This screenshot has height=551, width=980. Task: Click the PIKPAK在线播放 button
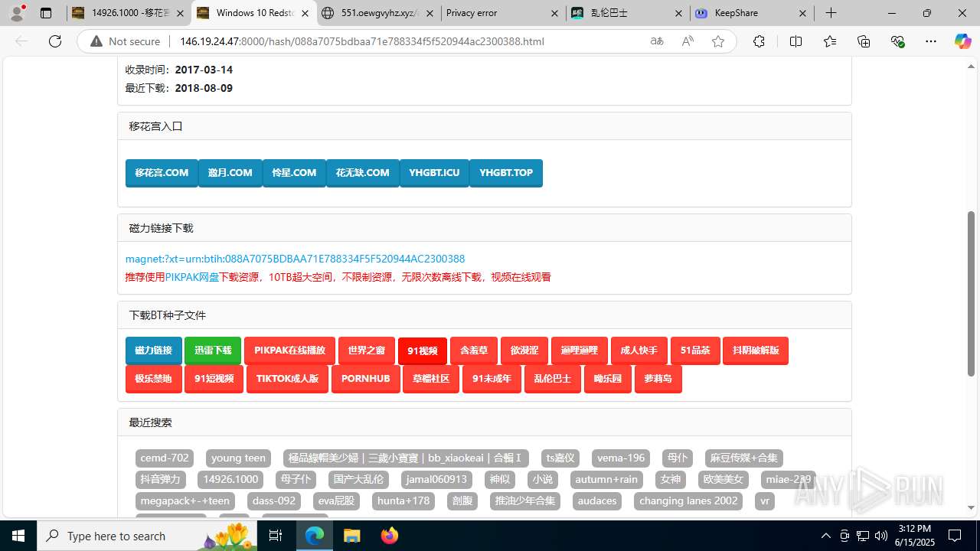coord(289,350)
